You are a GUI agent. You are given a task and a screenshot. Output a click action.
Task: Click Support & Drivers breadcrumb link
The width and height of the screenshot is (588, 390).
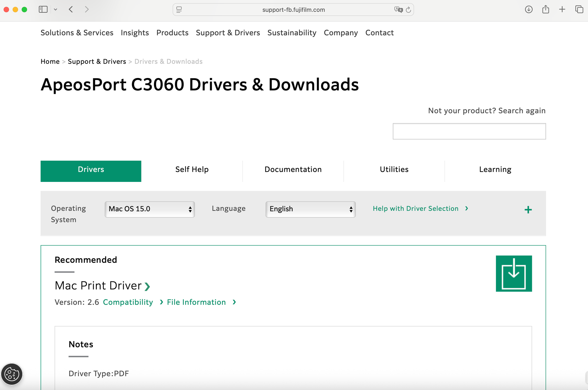point(97,62)
